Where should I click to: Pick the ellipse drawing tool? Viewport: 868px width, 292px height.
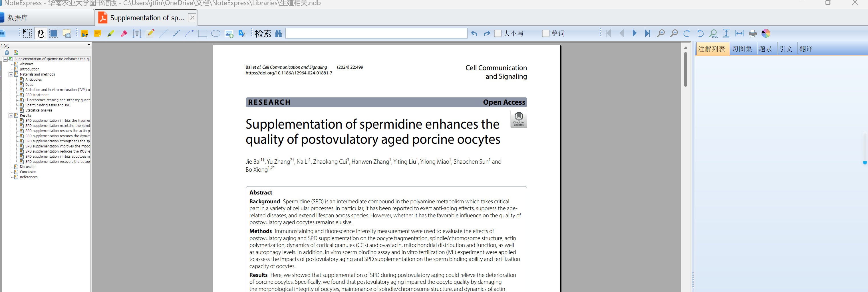[x=216, y=33]
